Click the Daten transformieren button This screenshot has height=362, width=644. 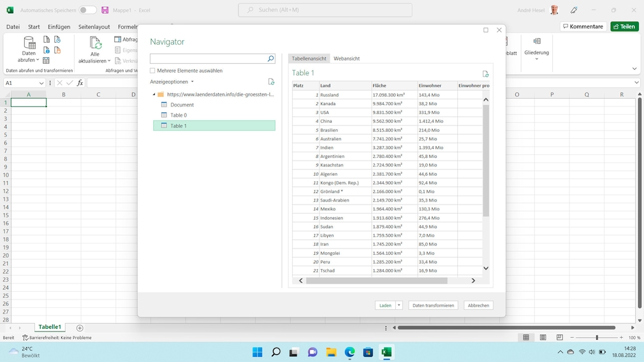click(433, 305)
